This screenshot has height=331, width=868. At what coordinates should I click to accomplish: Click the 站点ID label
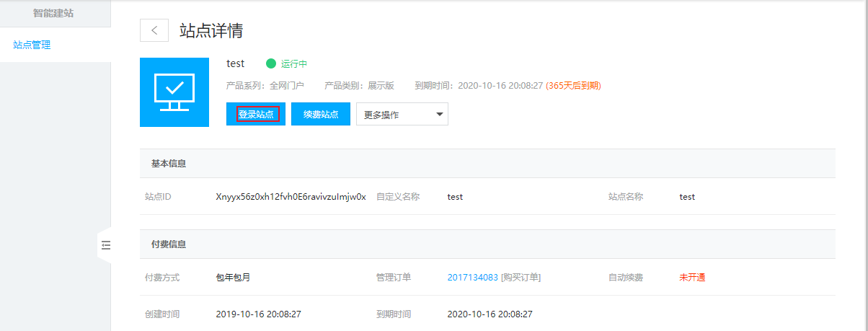click(158, 196)
